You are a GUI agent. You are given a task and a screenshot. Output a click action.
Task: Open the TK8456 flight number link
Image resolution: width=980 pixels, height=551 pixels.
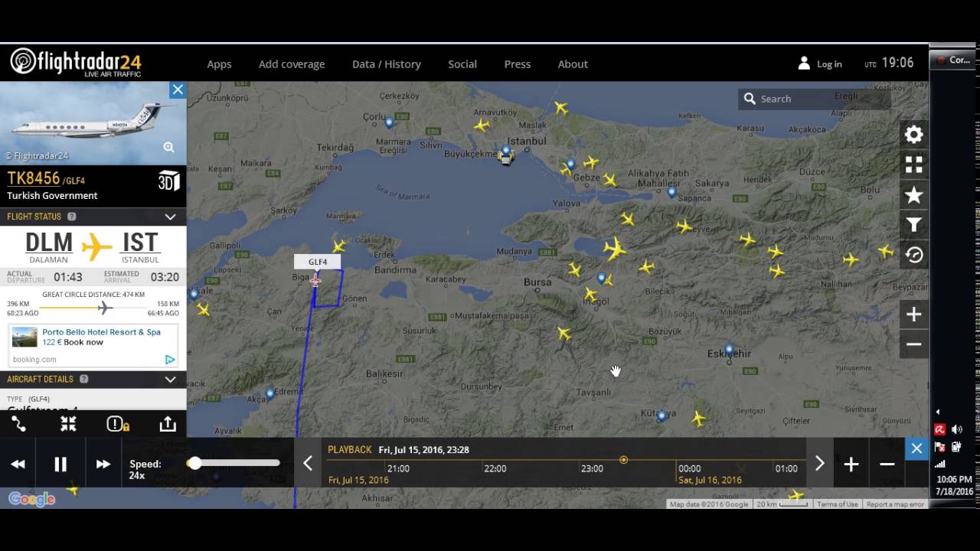click(x=34, y=178)
